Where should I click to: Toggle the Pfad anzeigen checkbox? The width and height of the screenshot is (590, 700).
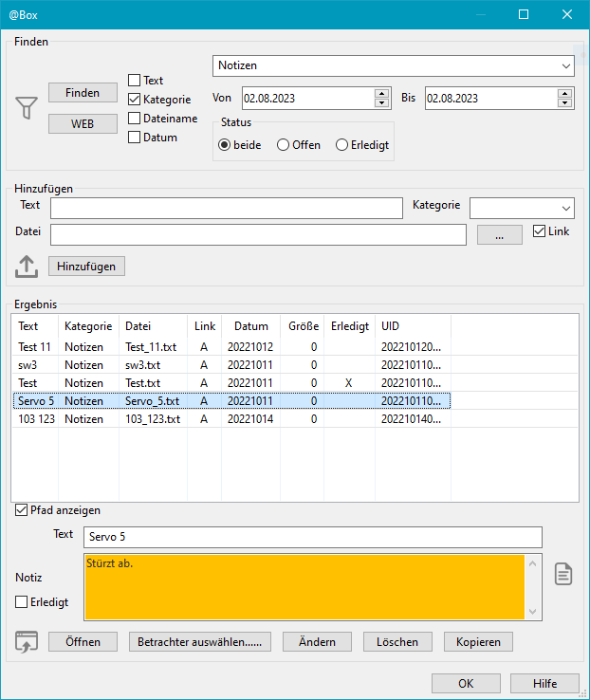[22, 510]
